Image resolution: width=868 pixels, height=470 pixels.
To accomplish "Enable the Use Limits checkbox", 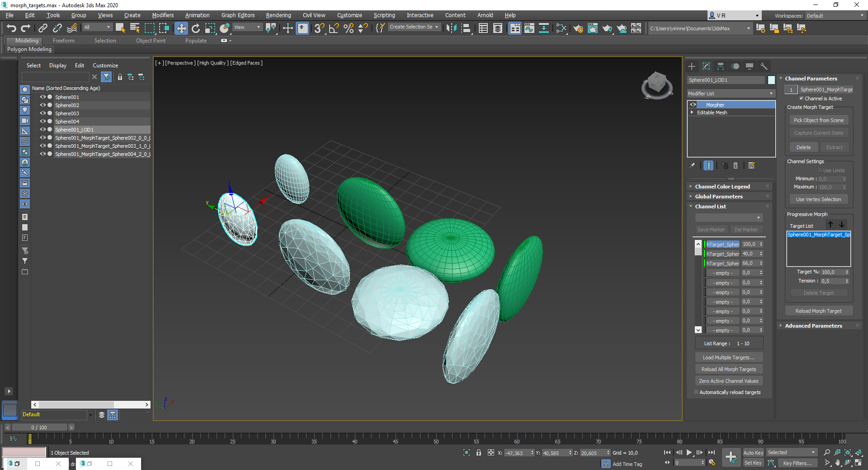I will tap(821, 170).
